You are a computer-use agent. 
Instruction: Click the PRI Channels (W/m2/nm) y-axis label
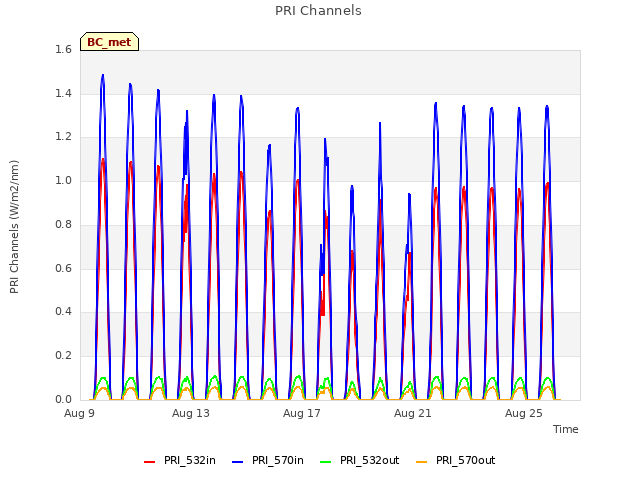tap(14, 227)
